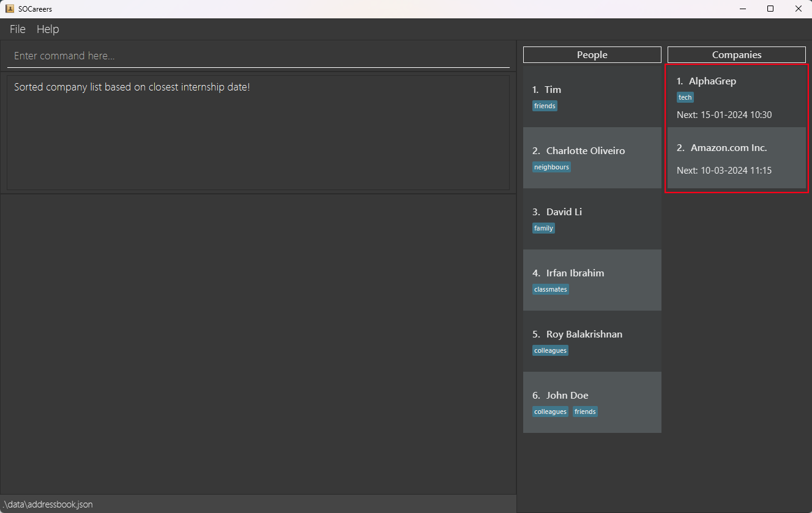Image resolution: width=812 pixels, height=513 pixels.
Task: Click the neighbours tag on Charlotte Oliveiro
Action: (551, 168)
